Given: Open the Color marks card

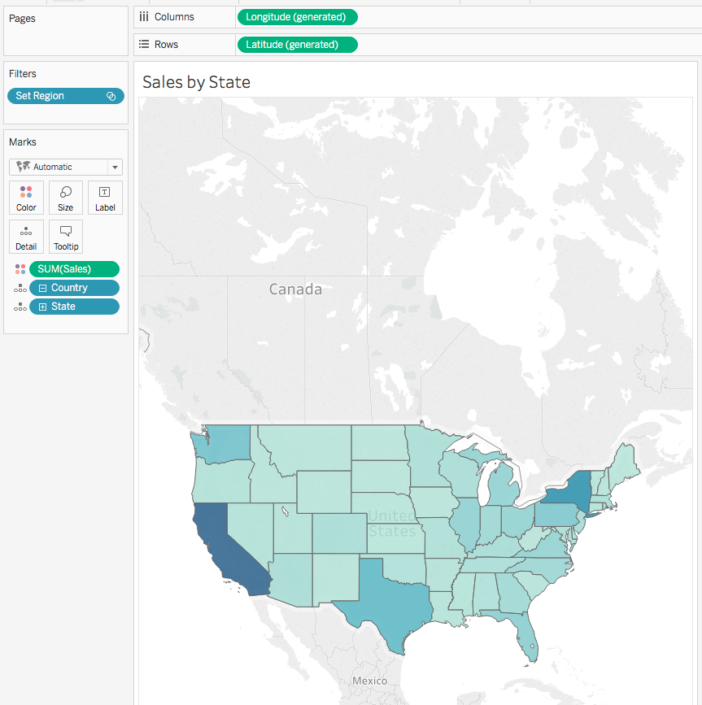Looking at the screenshot, I should click(x=26, y=197).
